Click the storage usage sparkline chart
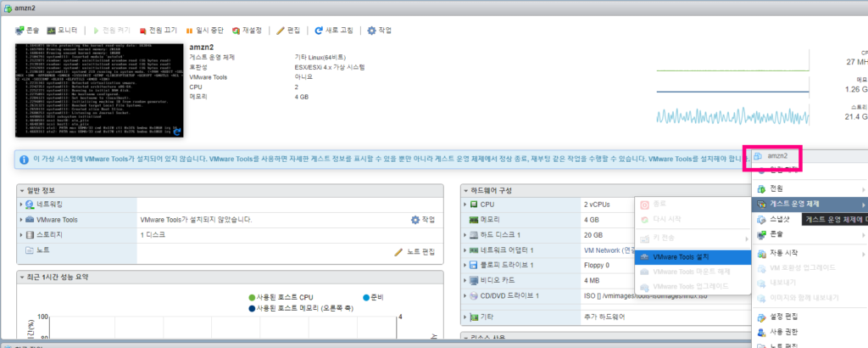 [732, 115]
